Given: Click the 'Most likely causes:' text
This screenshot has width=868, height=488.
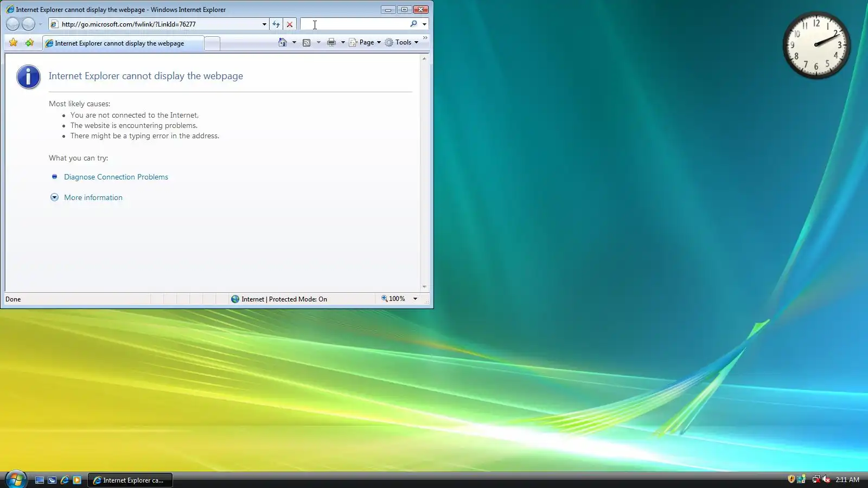Looking at the screenshot, I should (x=79, y=104).
